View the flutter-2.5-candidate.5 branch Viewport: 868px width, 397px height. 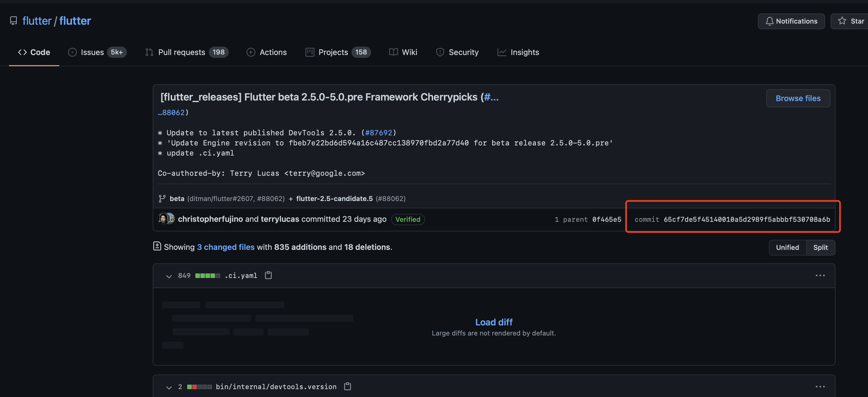(x=334, y=198)
